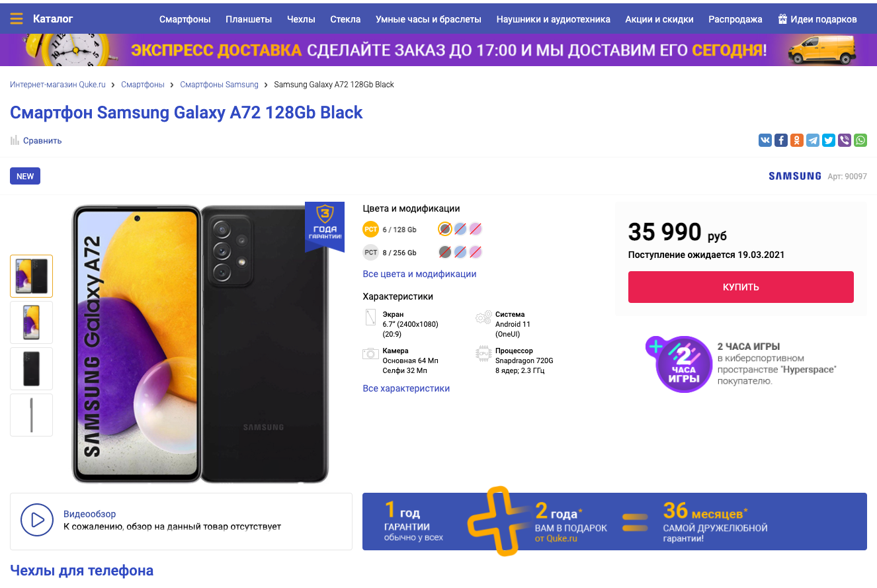Open the Смартфоны menu category

(x=185, y=19)
